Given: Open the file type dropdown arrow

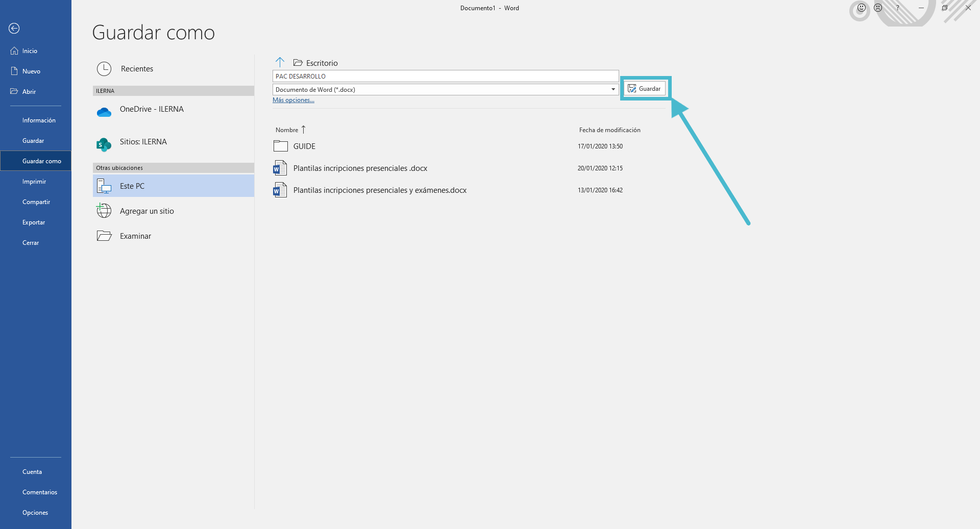Looking at the screenshot, I should [x=613, y=90].
